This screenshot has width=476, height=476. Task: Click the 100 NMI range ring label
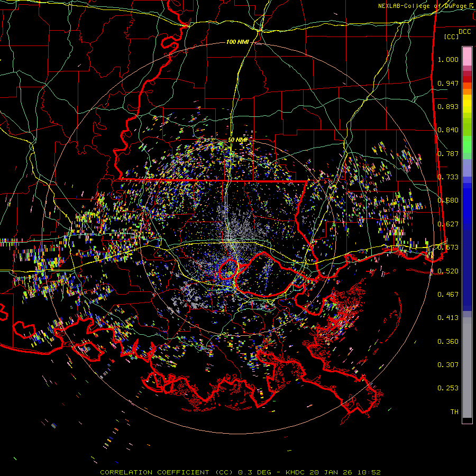[237, 42]
